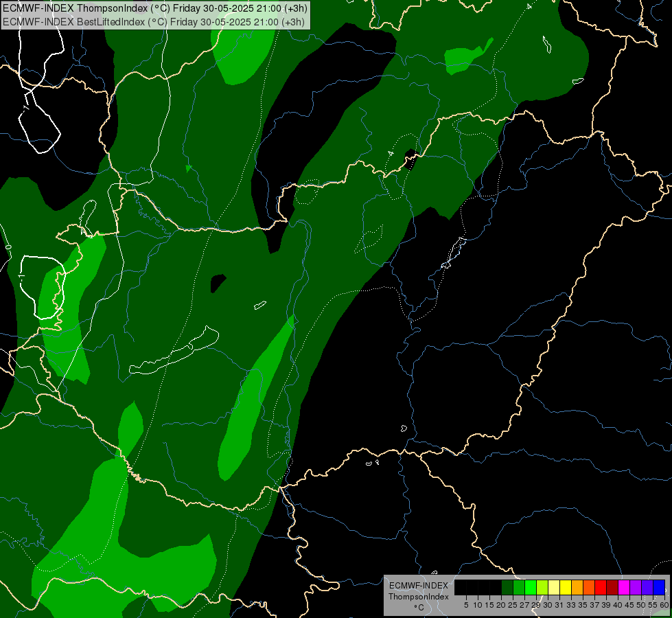Pick the magenta 40–45 legend swatch
Viewport: 672px width, 618px height.
click(624, 587)
